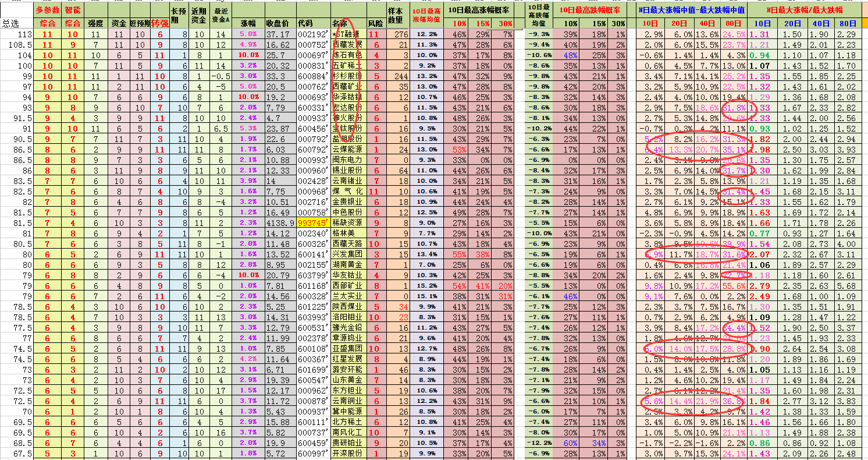Viewport: 868px width, 460px height.
Task: Select the stock name 西藏矿业
Action: (348, 87)
